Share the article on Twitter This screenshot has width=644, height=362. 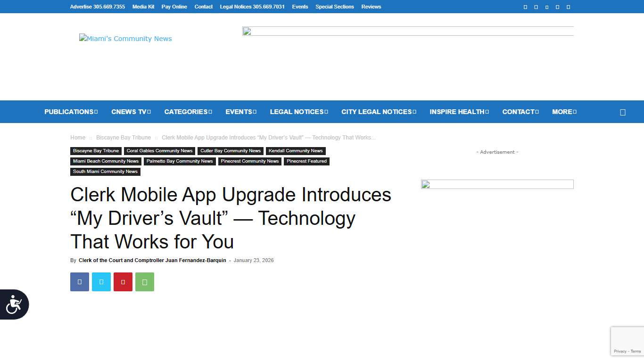pos(101,281)
